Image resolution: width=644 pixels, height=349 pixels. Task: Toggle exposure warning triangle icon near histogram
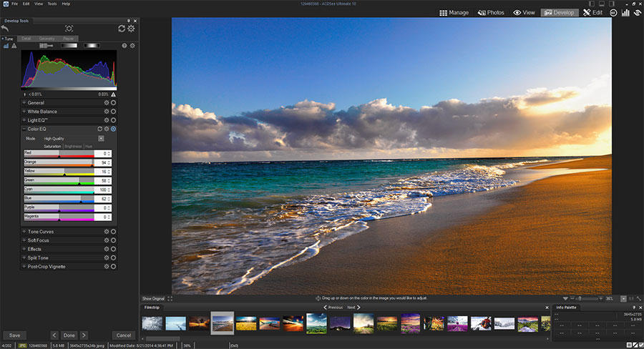[14, 46]
